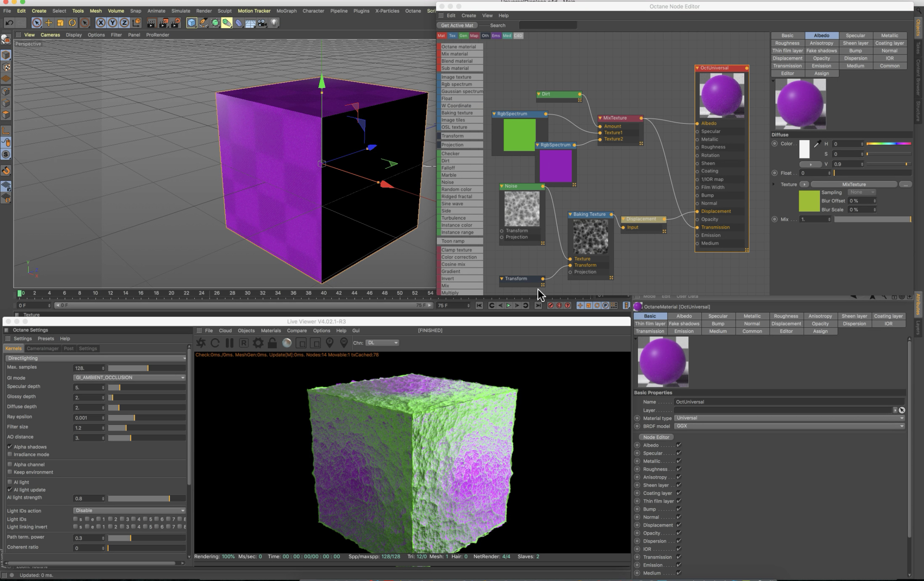Image resolution: width=924 pixels, height=581 pixels.
Task: Uncheck the Displacement channel checkbox
Action: coord(679,525)
